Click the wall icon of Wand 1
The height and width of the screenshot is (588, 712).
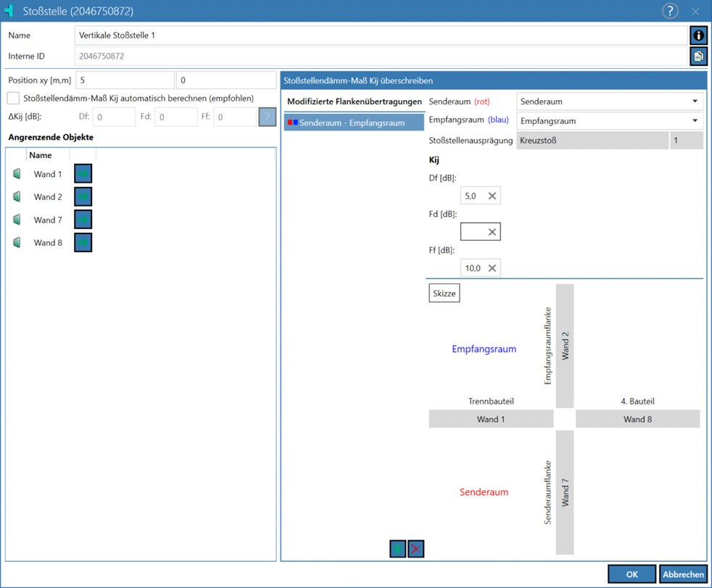17,173
